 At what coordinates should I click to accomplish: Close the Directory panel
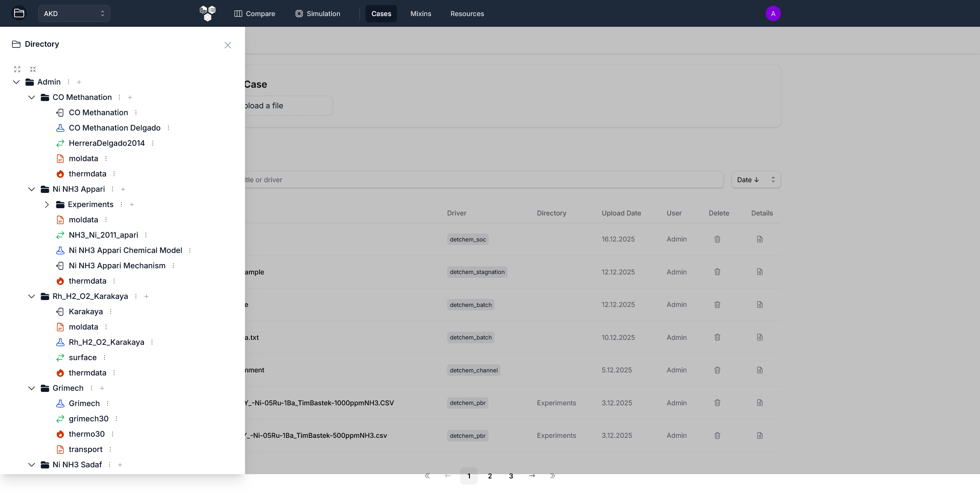click(228, 45)
